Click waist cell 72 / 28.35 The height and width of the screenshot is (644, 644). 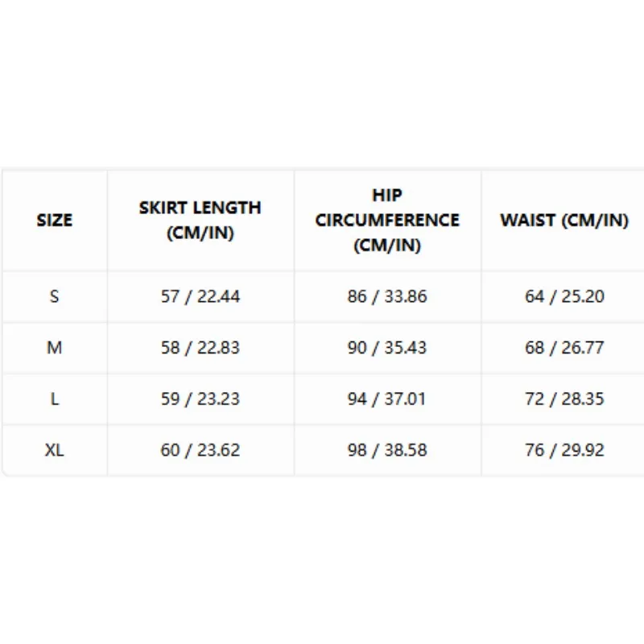[x=564, y=398]
